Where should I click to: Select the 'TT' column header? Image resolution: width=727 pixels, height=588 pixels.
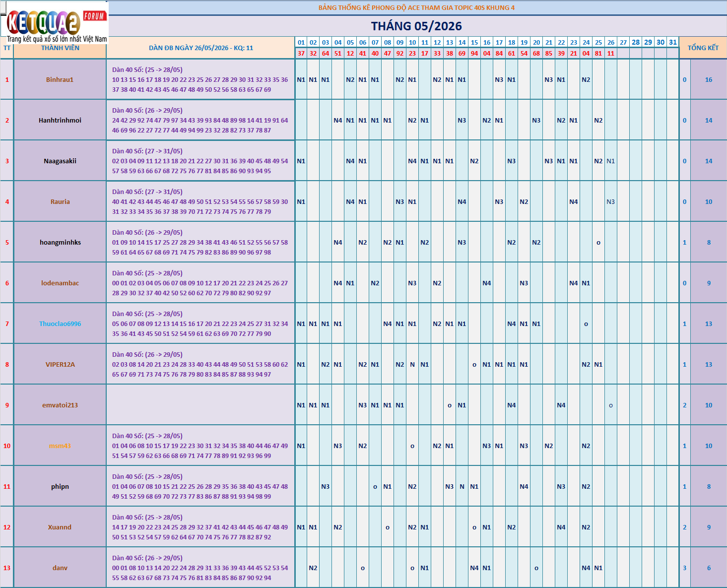(7, 48)
